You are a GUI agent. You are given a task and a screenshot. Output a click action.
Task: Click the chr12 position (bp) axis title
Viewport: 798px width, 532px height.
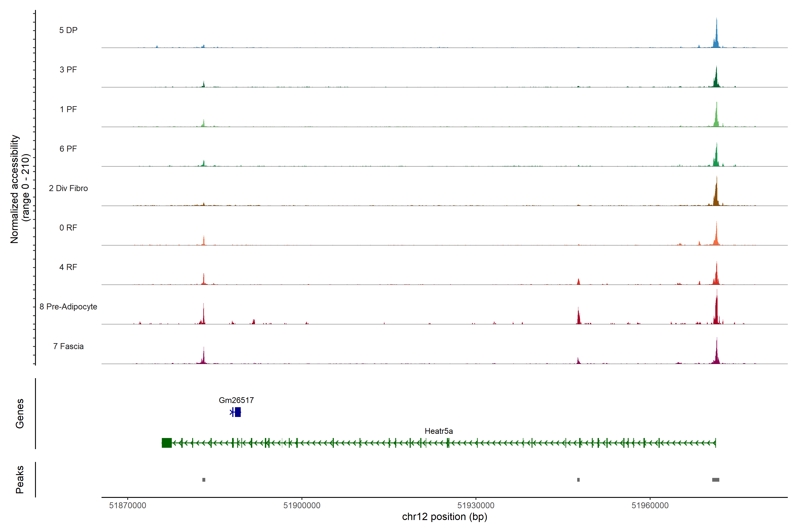tap(444, 517)
